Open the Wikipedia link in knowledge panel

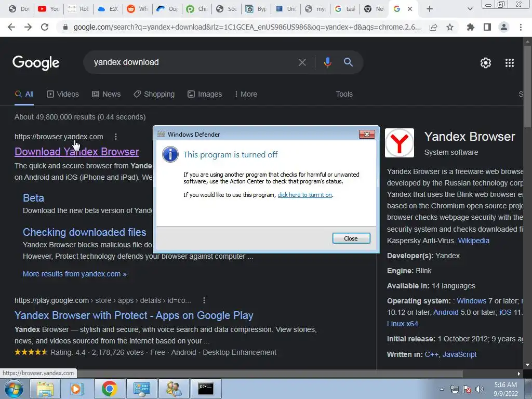474,241
